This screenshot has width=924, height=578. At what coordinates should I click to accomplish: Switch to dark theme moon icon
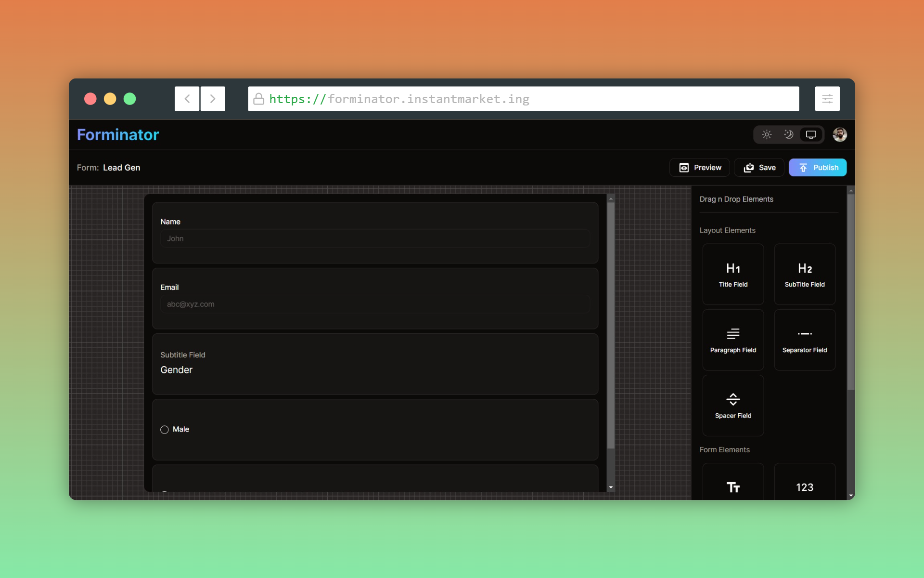tap(788, 134)
